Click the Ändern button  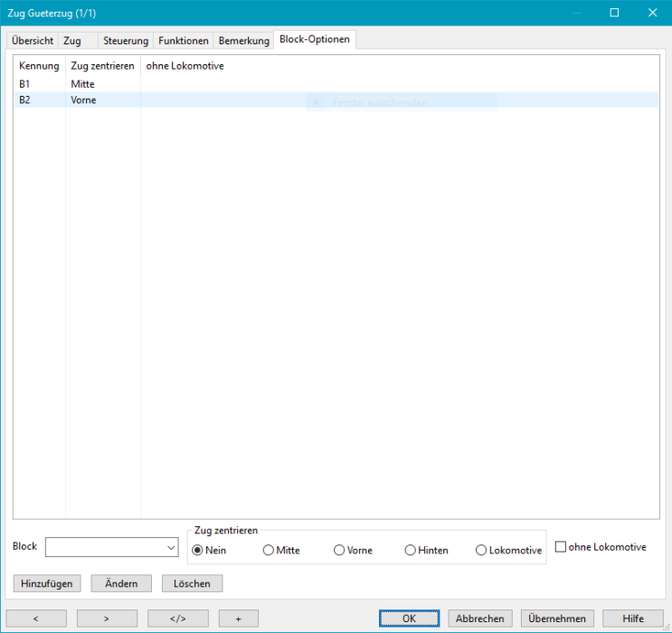[121, 583]
